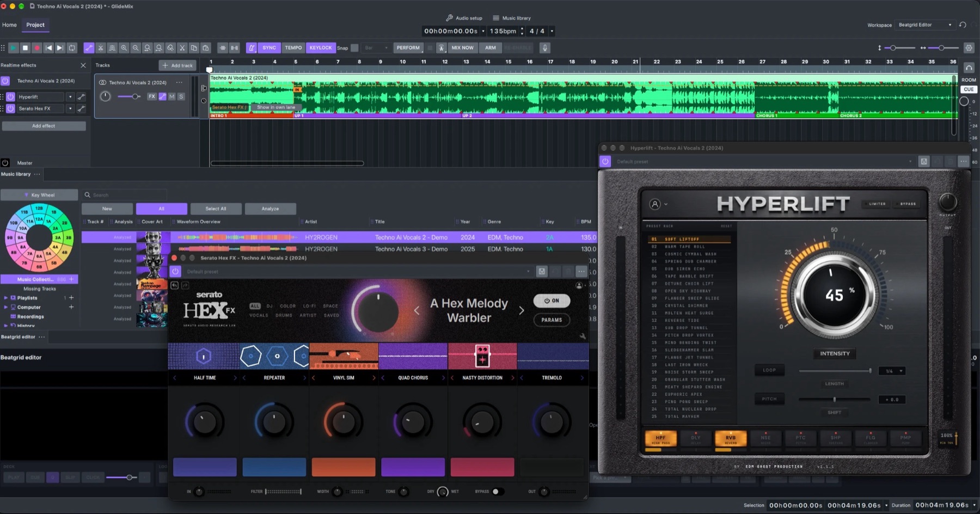Click the loop playback icon in the transport

pyautogui.click(x=72, y=48)
